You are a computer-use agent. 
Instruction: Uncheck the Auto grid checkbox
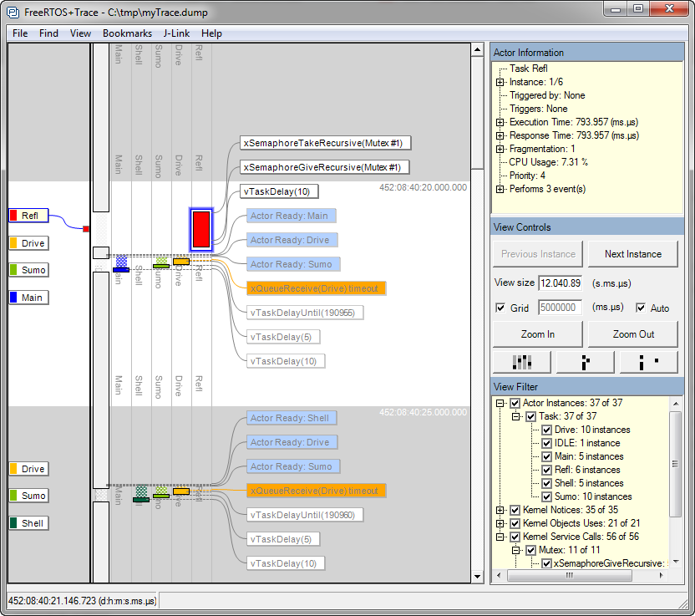tap(640, 308)
